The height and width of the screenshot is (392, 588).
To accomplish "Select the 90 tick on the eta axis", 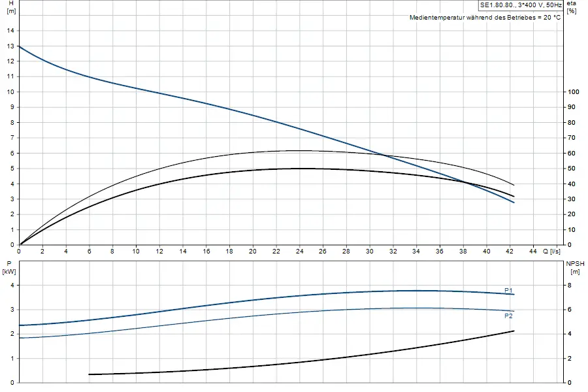I will 572,107.
